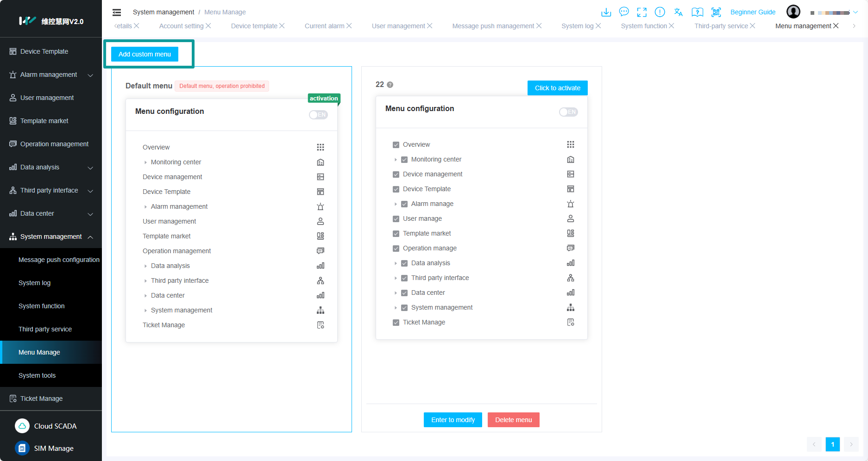
Task: Open the QR code scanner icon
Action: (716, 12)
